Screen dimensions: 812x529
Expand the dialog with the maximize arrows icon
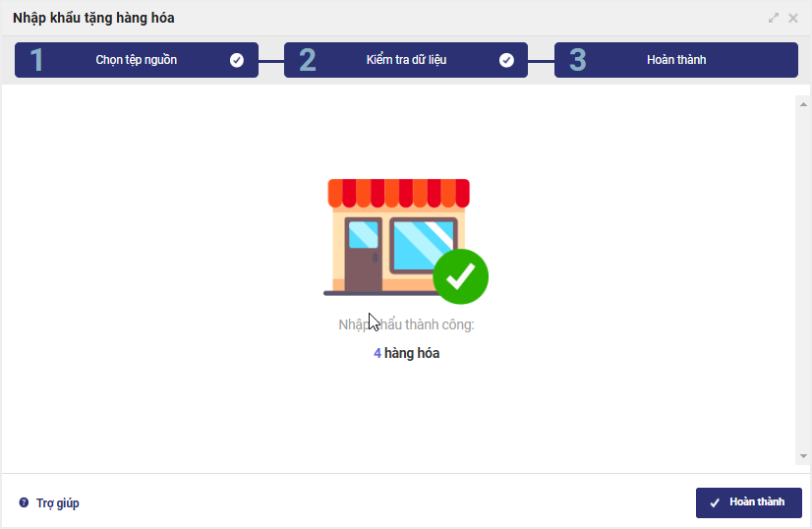[x=774, y=18]
